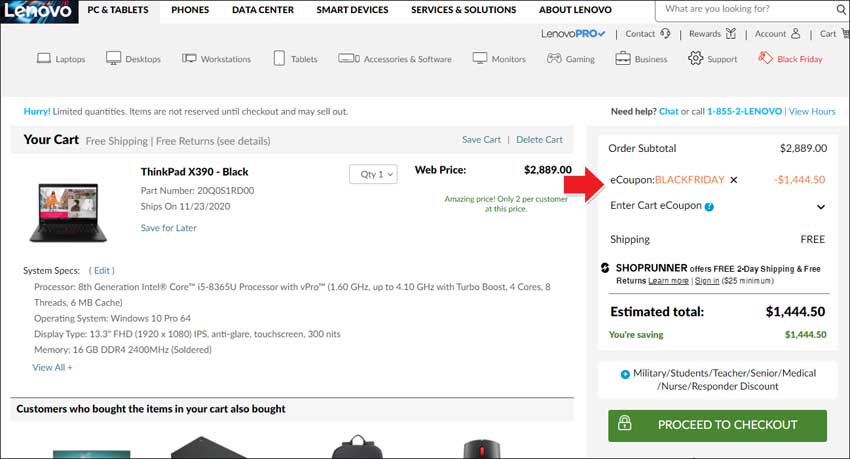Click the Contact headset icon
850x459 pixels.
coord(665,34)
